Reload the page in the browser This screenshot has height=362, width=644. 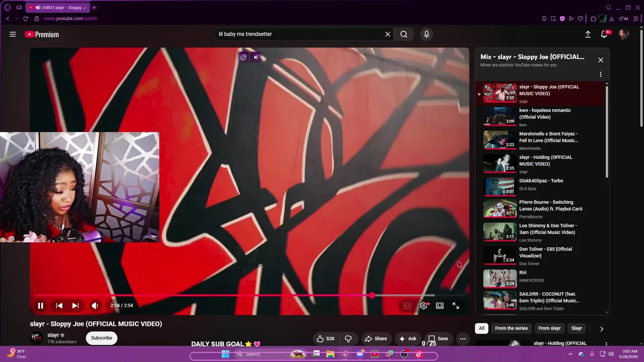(x=26, y=19)
